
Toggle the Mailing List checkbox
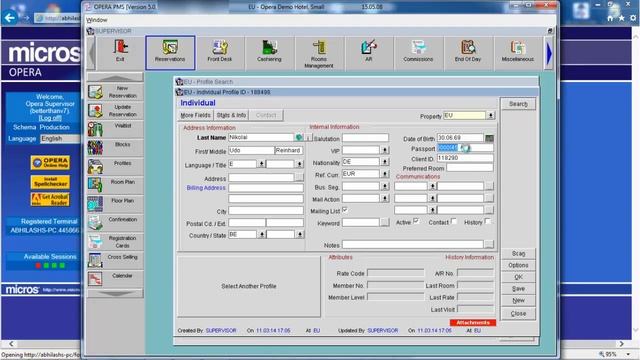pos(345,210)
